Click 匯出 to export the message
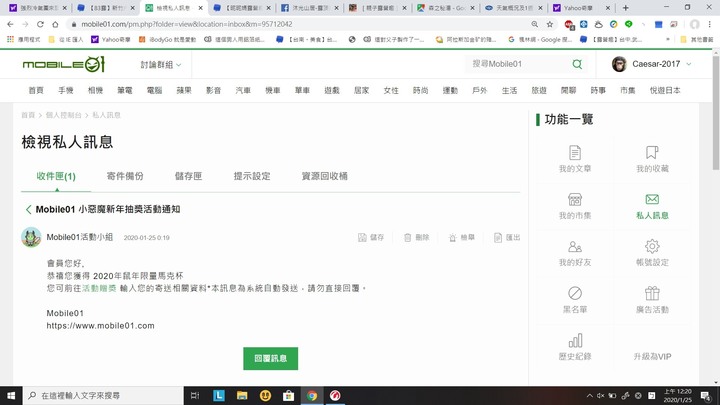 [x=507, y=237]
